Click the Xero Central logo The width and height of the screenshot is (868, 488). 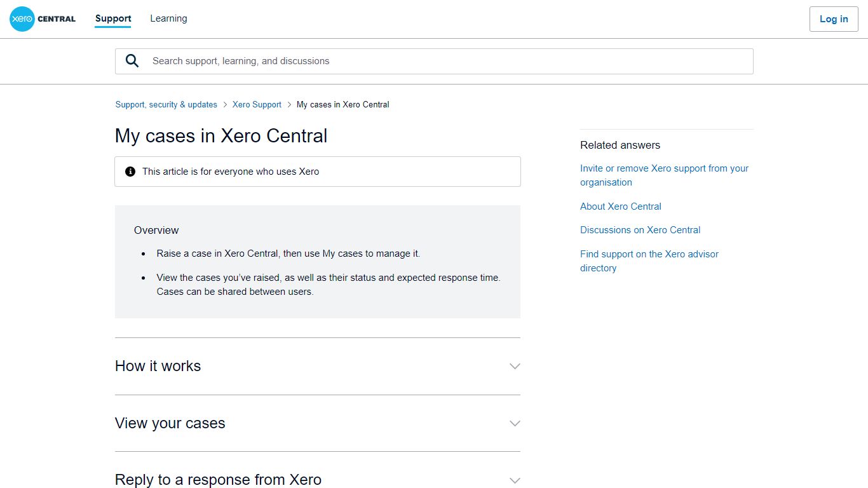[43, 19]
